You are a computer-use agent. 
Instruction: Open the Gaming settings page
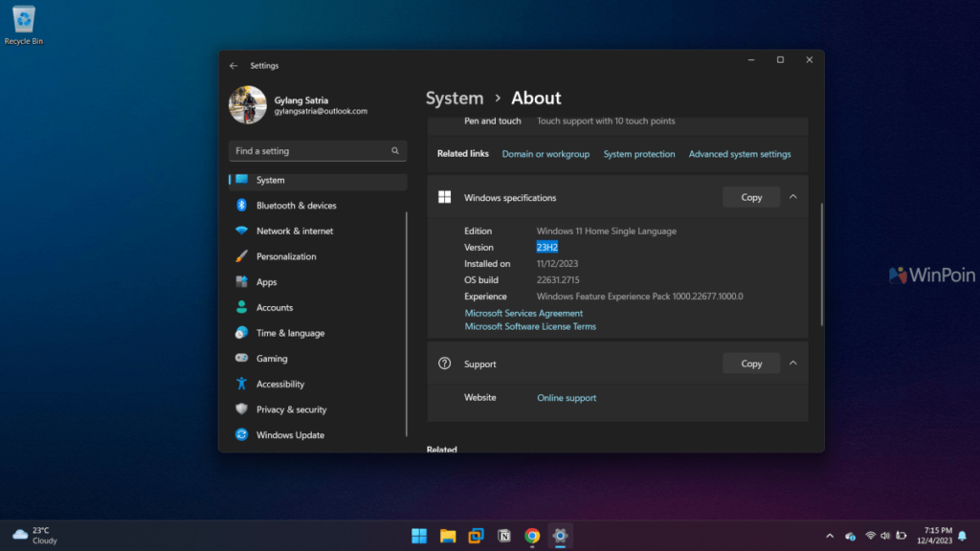tap(271, 359)
